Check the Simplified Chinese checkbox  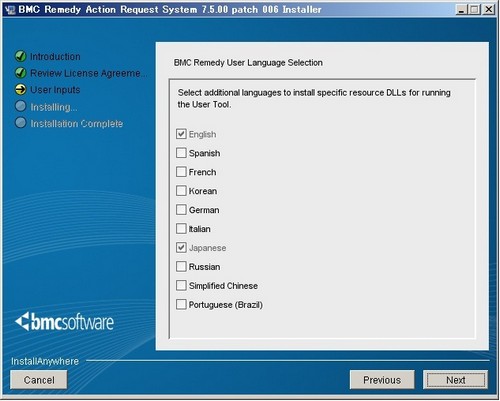click(181, 285)
